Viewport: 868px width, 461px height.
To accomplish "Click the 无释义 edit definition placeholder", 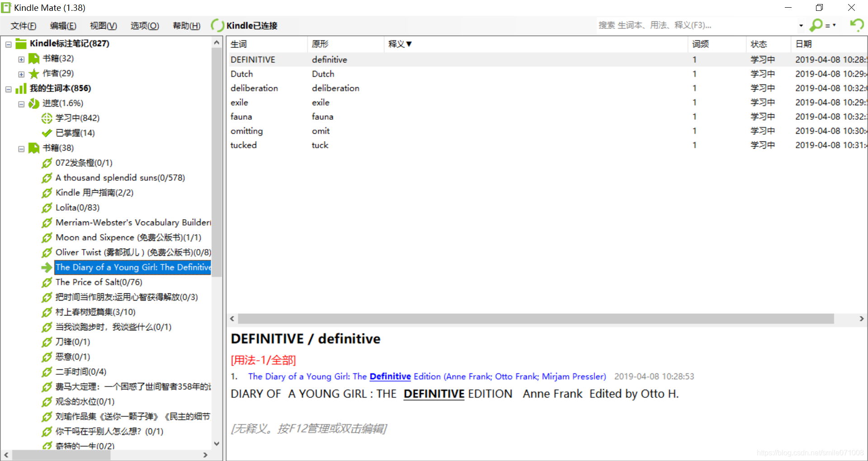I will [309, 428].
